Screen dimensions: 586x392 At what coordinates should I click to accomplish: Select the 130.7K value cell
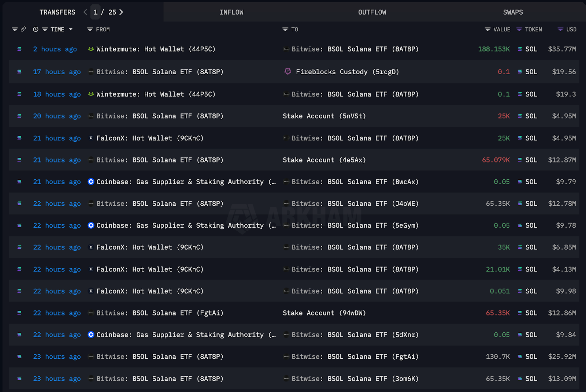[498, 356]
